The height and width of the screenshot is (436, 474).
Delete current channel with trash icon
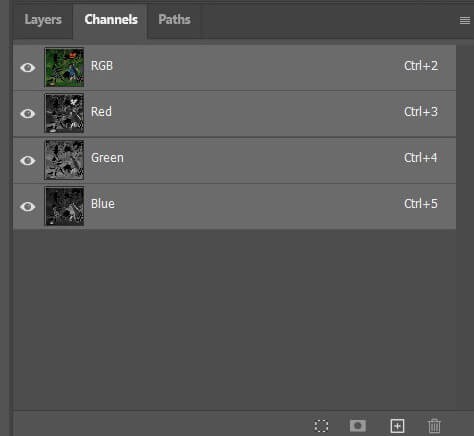tap(434, 426)
